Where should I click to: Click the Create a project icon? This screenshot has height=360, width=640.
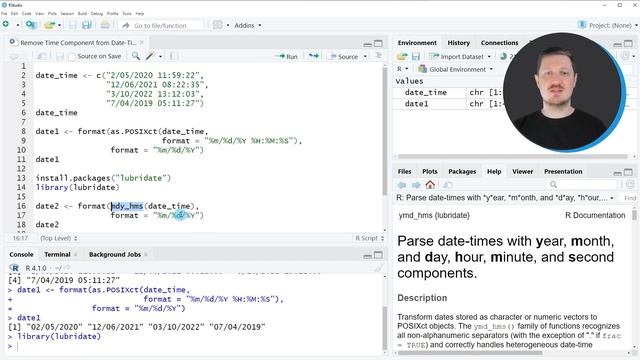point(31,25)
